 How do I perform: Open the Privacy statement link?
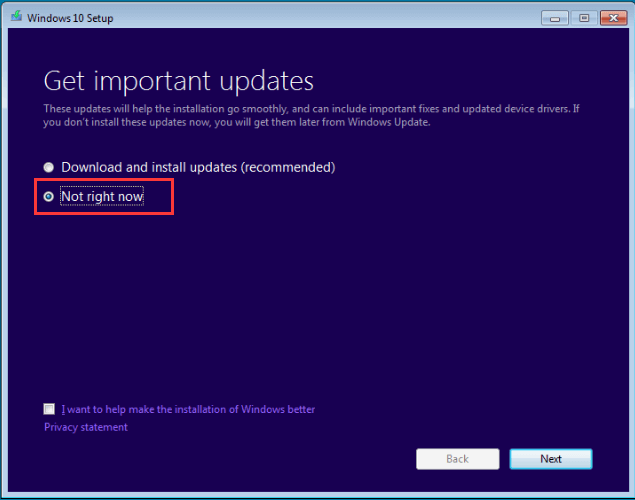coord(86,427)
